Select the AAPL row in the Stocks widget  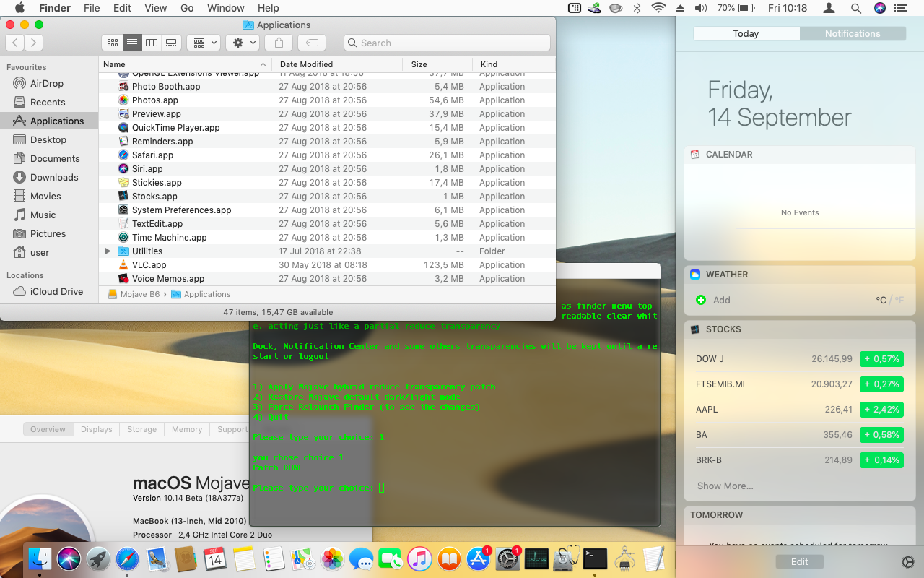(799, 410)
